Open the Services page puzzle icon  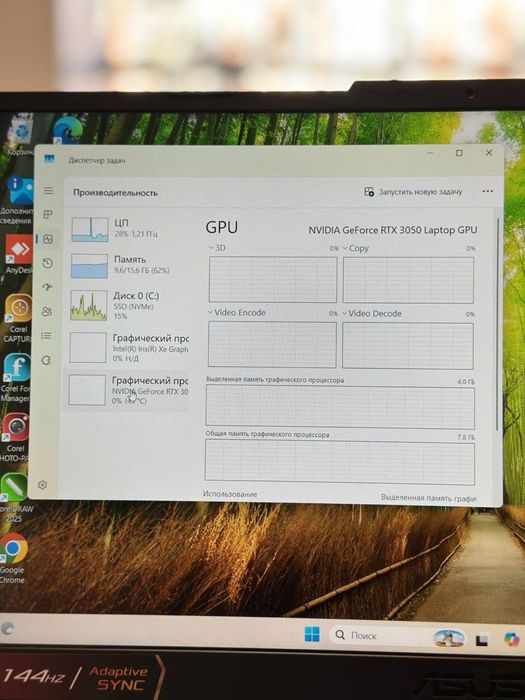pos(46,360)
